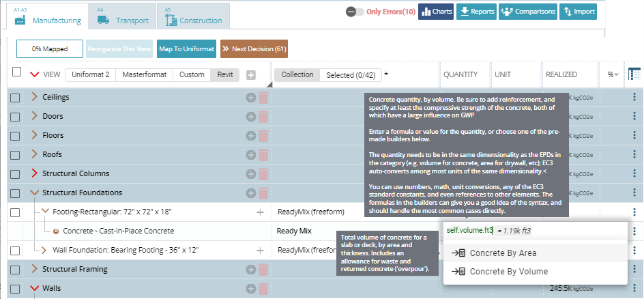Open column settings table icon
The height and width of the screenshot is (299, 644).
[x=634, y=74]
